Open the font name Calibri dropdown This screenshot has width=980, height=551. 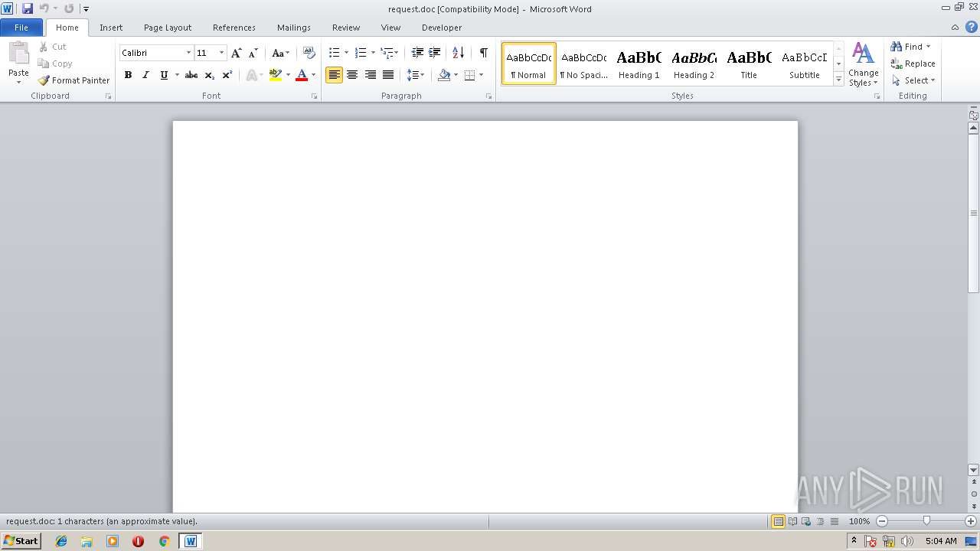click(x=188, y=53)
